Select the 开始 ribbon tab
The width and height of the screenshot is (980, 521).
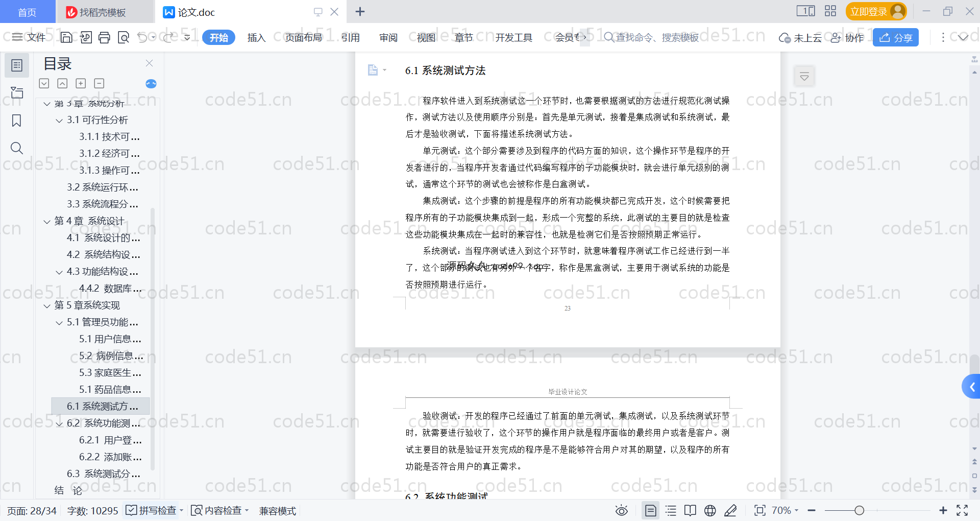pyautogui.click(x=218, y=37)
